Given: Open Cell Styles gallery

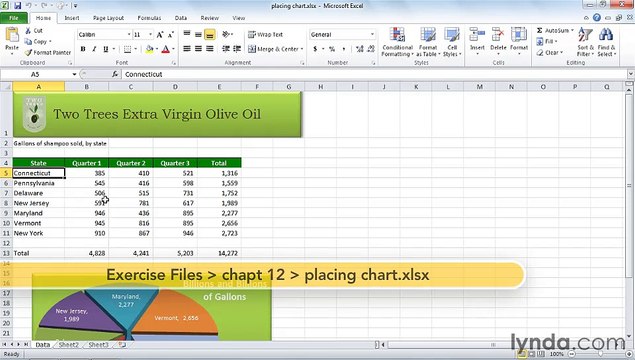Looking at the screenshot, I should 452,42.
